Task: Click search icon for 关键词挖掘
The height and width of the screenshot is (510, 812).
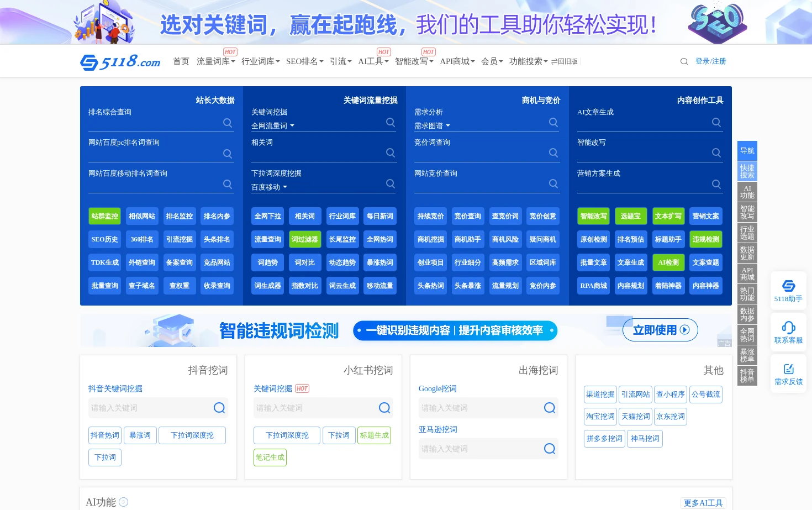Action: 391,122
